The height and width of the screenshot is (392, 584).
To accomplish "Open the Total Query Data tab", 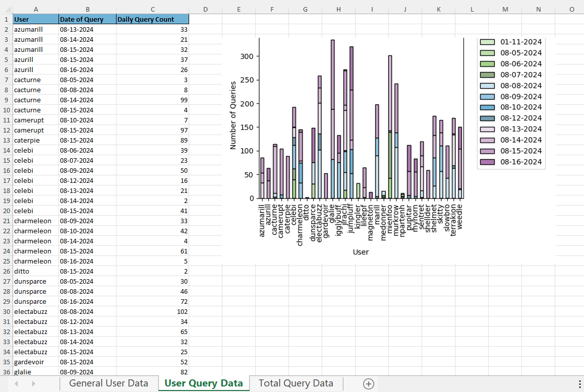I will pyautogui.click(x=296, y=383).
